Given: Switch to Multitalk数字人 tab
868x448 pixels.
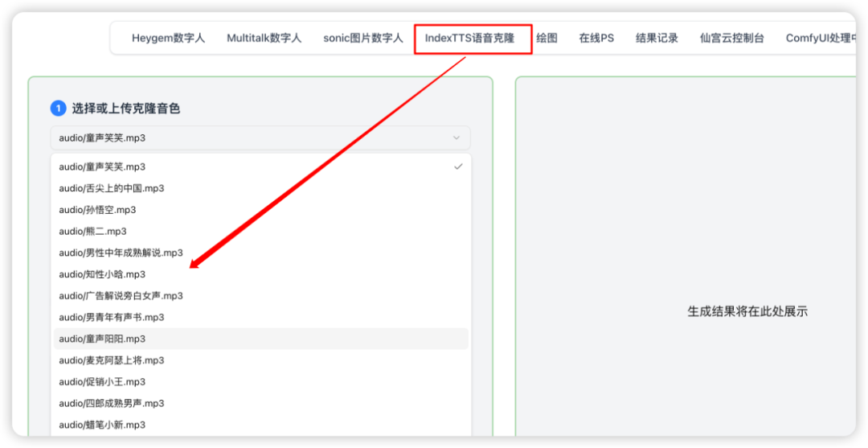Looking at the screenshot, I should (x=264, y=39).
